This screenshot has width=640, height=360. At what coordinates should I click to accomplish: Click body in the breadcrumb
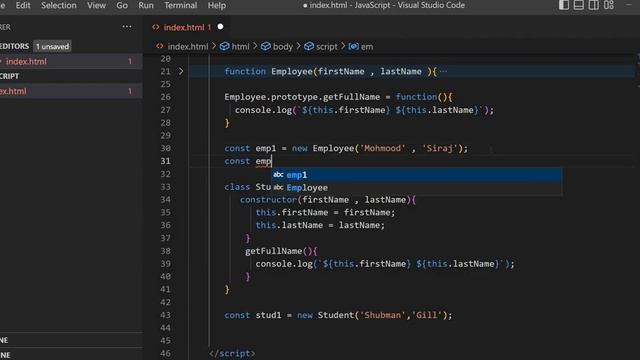[x=283, y=47]
